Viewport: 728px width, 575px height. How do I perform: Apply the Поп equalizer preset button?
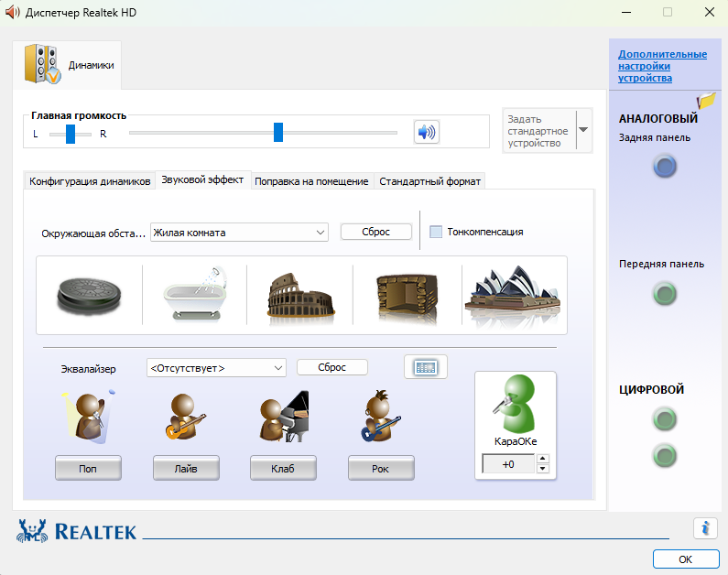tap(88, 468)
